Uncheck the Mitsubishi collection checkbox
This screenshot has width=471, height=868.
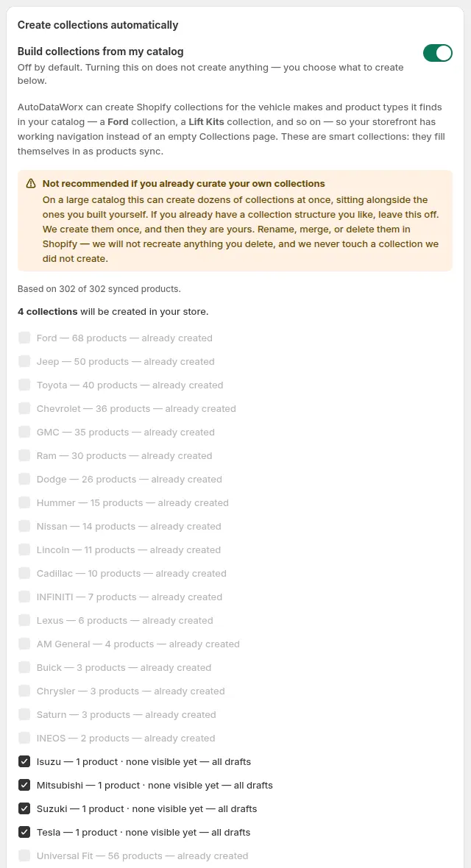24,785
